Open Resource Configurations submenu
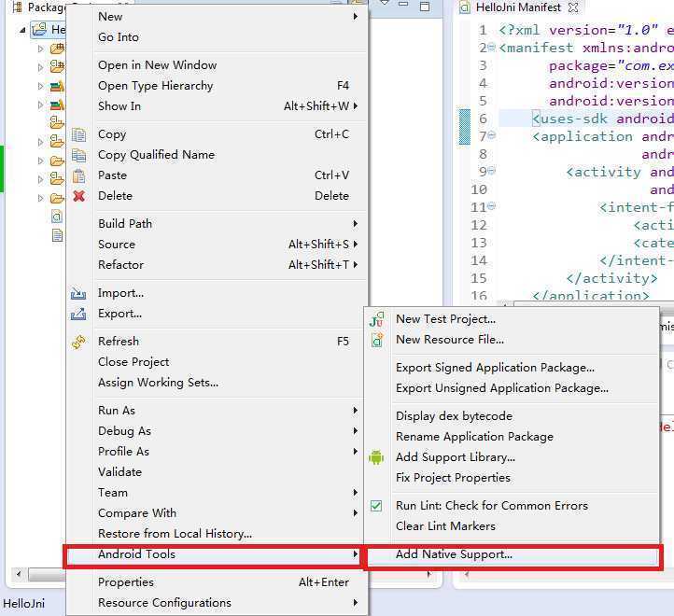Image resolution: width=674 pixels, height=616 pixels. (218, 603)
